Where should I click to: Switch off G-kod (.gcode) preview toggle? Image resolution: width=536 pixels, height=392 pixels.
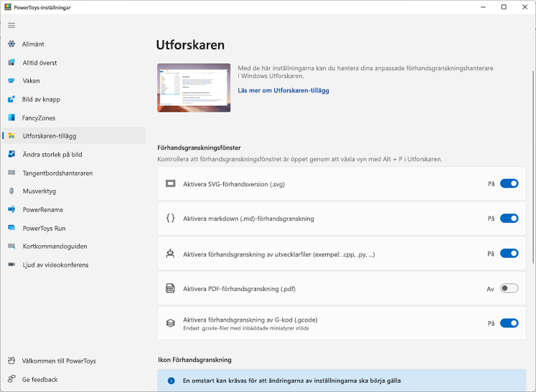(509, 323)
